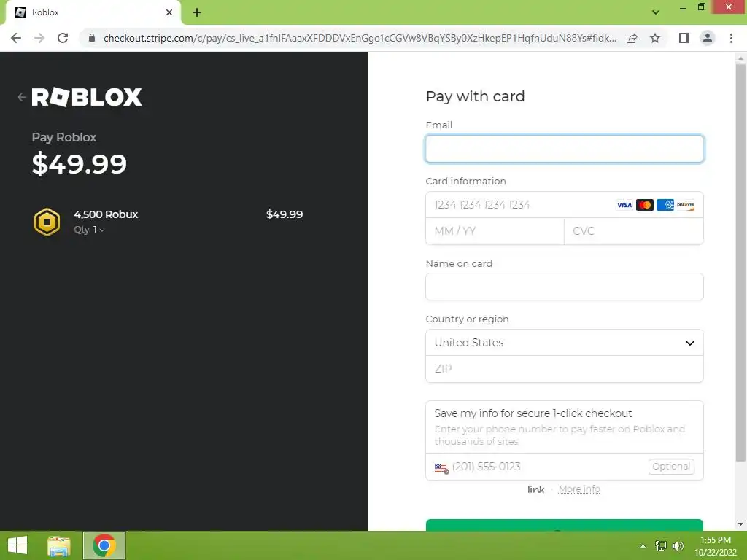Click the scrollbar down arrow
Image resolution: width=747 pixels, height=560 pixels.
tap(740, 525)
